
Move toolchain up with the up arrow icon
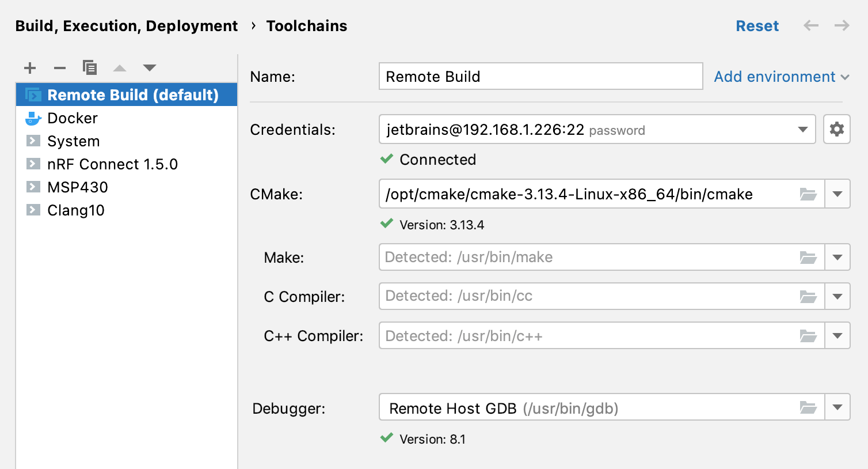pos(120,67)
